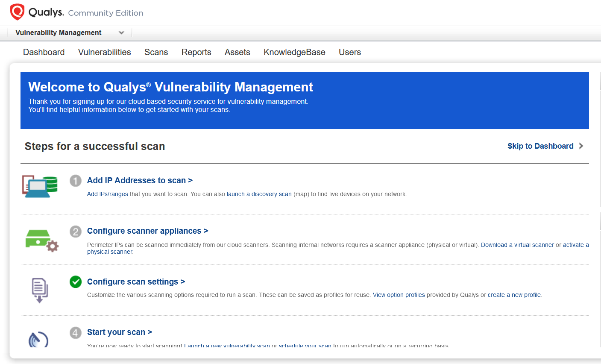Click the step 2 number badge
The width and height of the screenshot is (601, 364).
[76, 232]
